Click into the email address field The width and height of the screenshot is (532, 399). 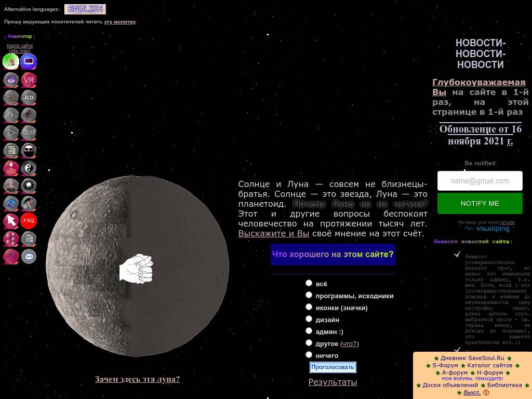pos(480,181)
